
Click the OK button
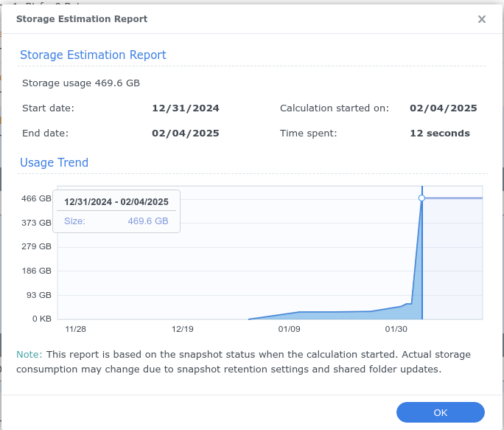(x=441, y=412)
